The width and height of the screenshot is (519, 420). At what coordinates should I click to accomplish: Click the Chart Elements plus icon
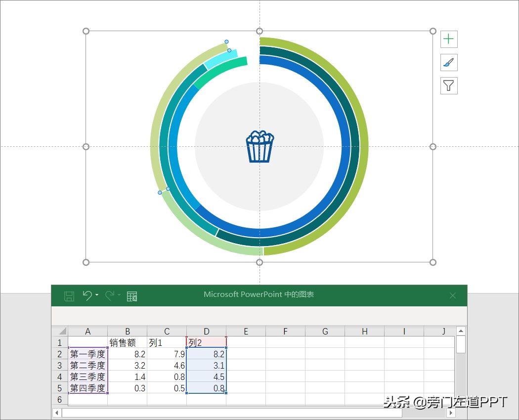point(448,39)
